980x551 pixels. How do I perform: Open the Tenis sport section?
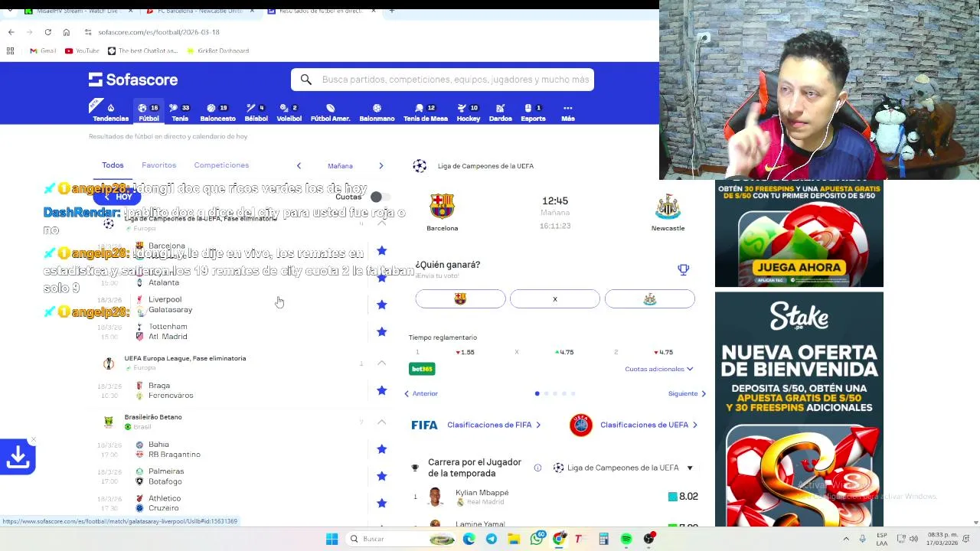[180, 112]
